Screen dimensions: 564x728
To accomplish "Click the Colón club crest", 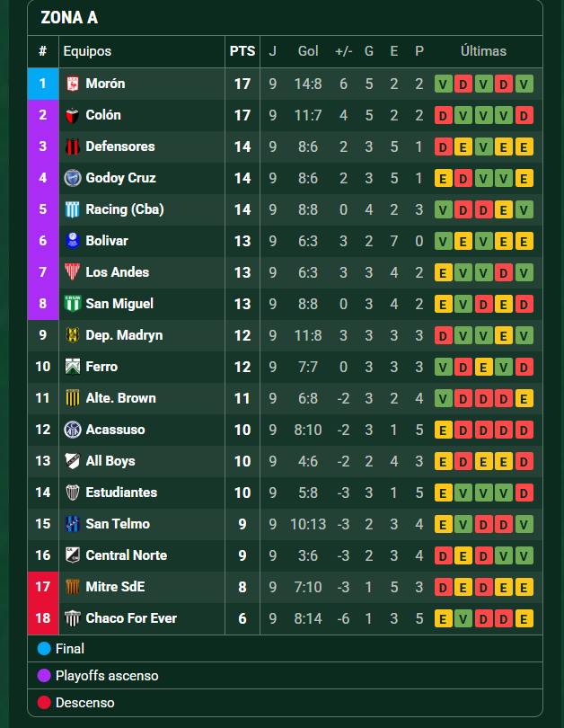I will point(73,115).
